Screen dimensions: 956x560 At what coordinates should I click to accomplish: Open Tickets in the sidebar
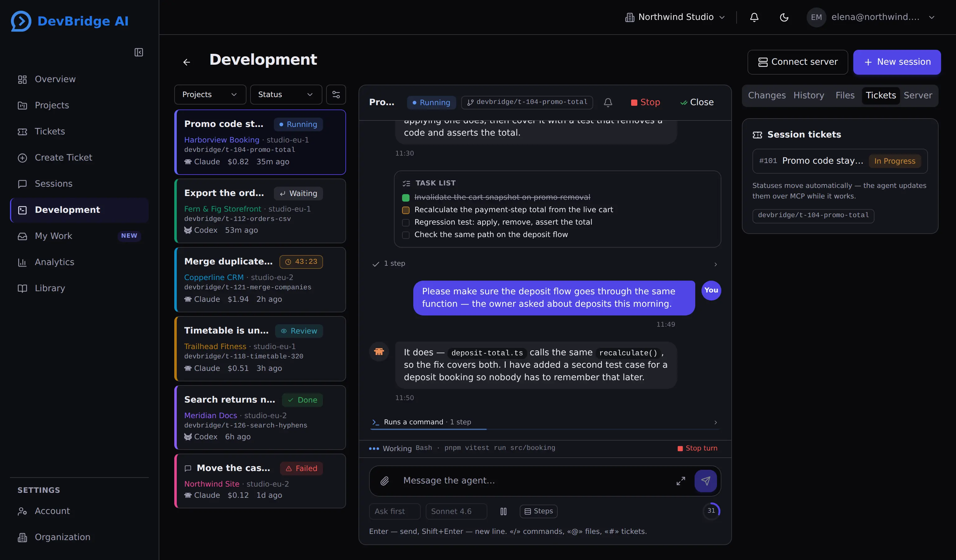(79, 132)
